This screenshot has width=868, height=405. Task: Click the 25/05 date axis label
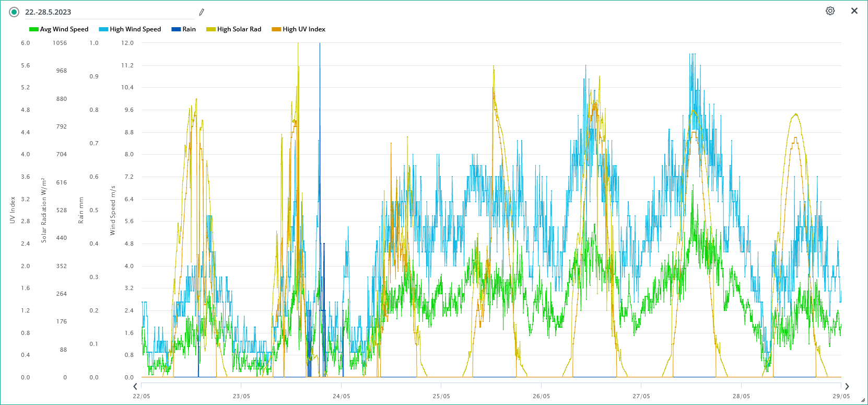coord(441,396)
